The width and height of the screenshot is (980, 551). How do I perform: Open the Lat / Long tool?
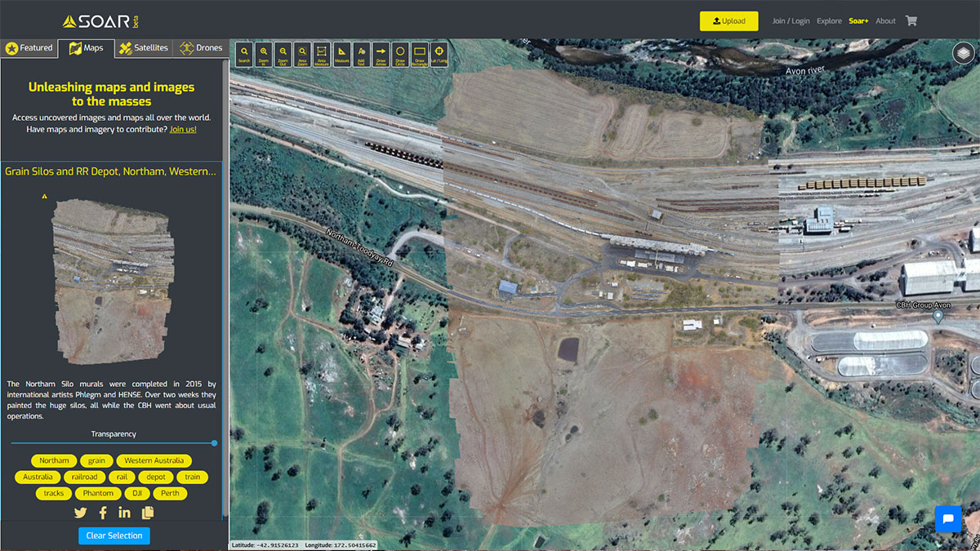tap(439, 54)
